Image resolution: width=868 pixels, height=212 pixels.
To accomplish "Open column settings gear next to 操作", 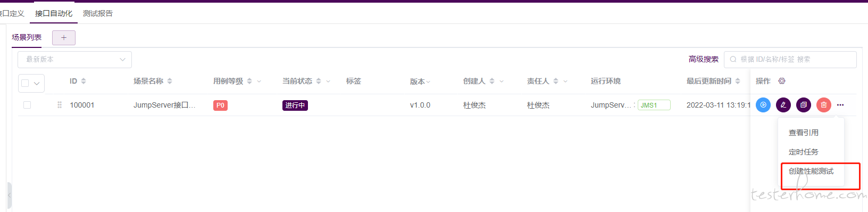I will click(x=782, y=81).
